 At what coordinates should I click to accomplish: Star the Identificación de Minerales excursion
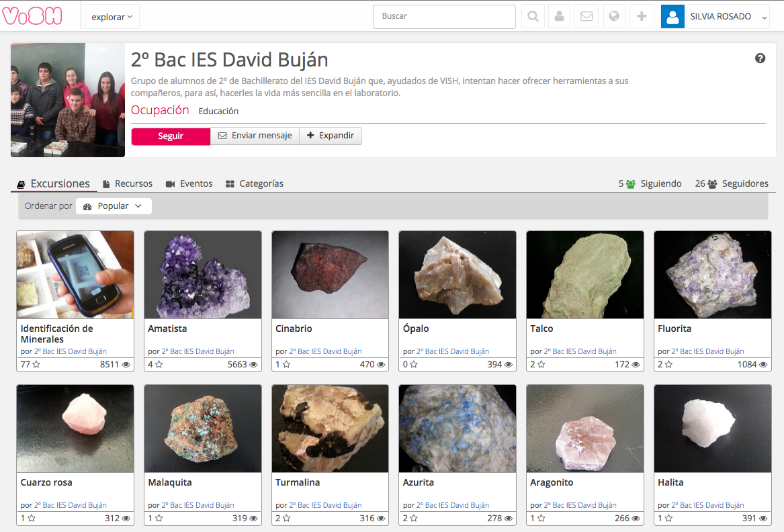[x=36, y=364]
